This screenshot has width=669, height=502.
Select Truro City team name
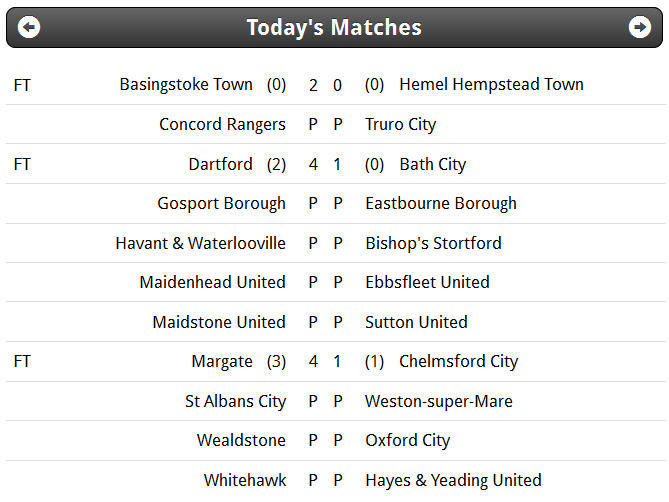click(x=401, y=125)
